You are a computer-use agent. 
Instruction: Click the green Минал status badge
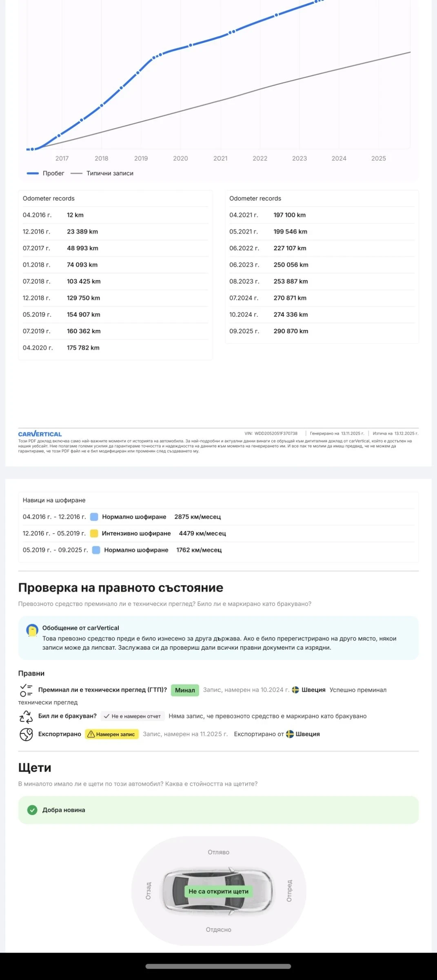[x=185, y=690]
